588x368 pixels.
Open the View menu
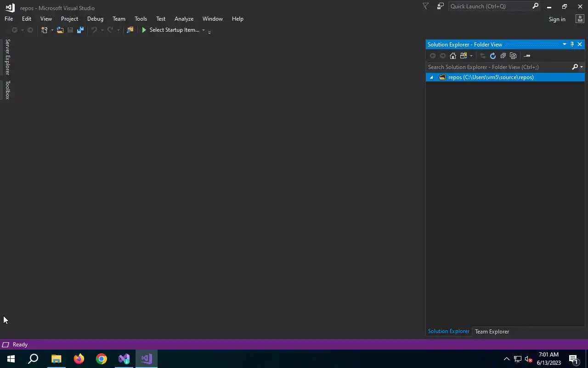click(x=46, y=19)
